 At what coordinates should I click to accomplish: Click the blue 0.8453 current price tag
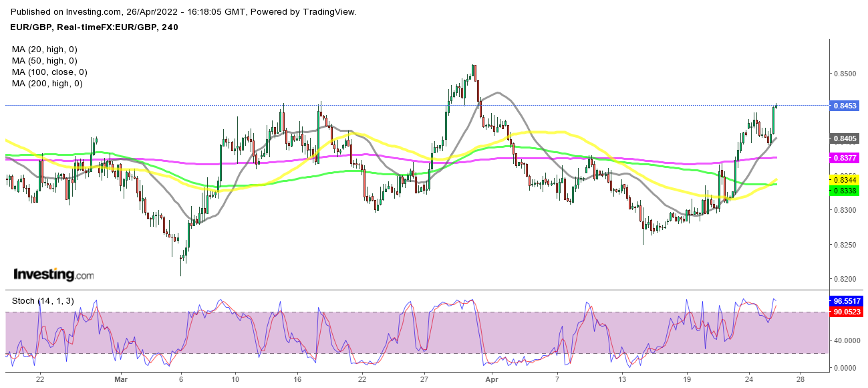[x=845, y=106]
